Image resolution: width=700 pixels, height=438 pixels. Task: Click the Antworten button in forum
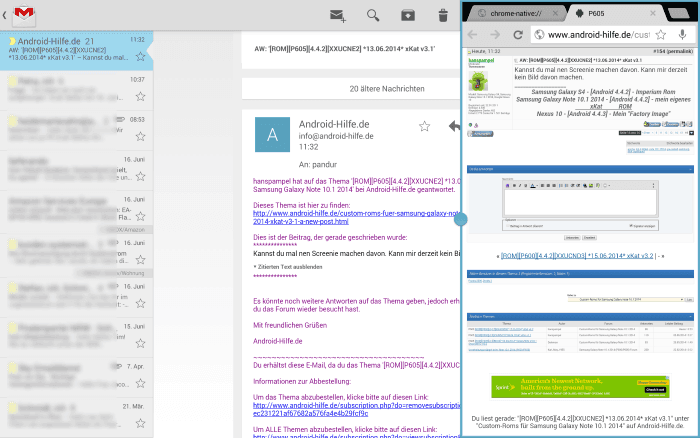[480, 133]
